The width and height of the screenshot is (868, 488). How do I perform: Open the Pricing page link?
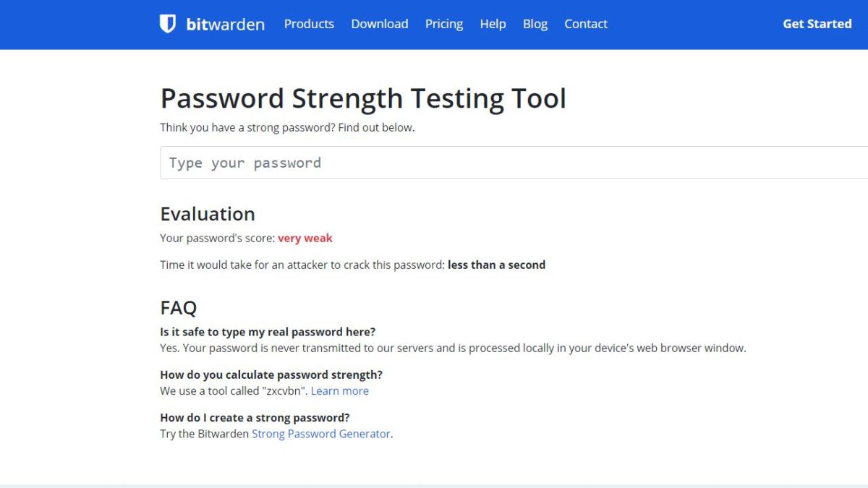point(444,24)
